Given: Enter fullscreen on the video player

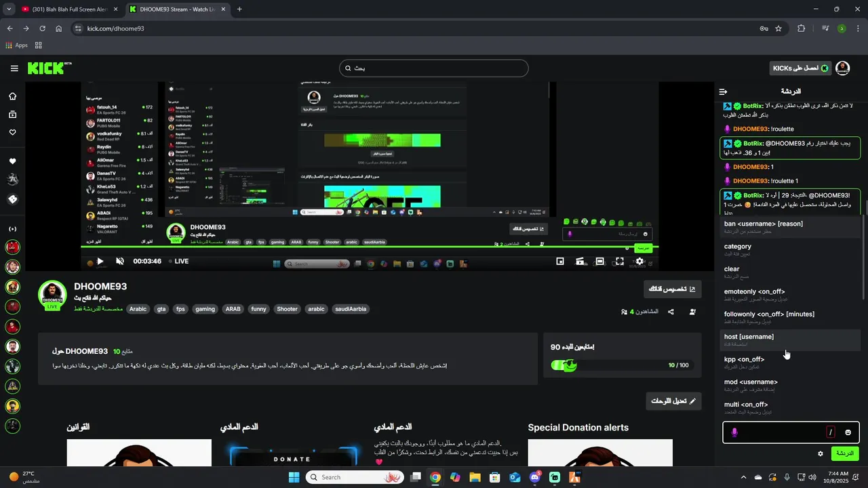Looking at the screenshot, I should 620,261.
